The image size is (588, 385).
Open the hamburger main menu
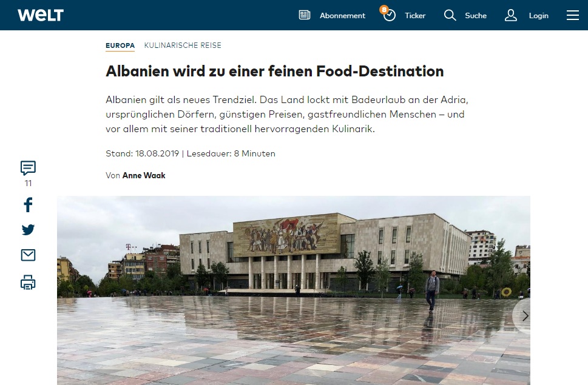tap(573, 15)
